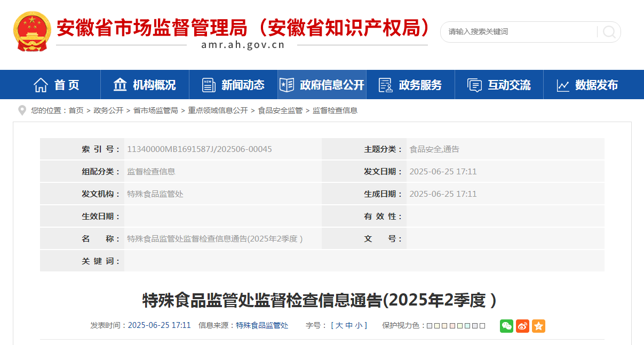Image resolution: width=644 pixels, height=345 pixels.
Task: Open the 首页 home navigation item
Action: click(57, 85)
